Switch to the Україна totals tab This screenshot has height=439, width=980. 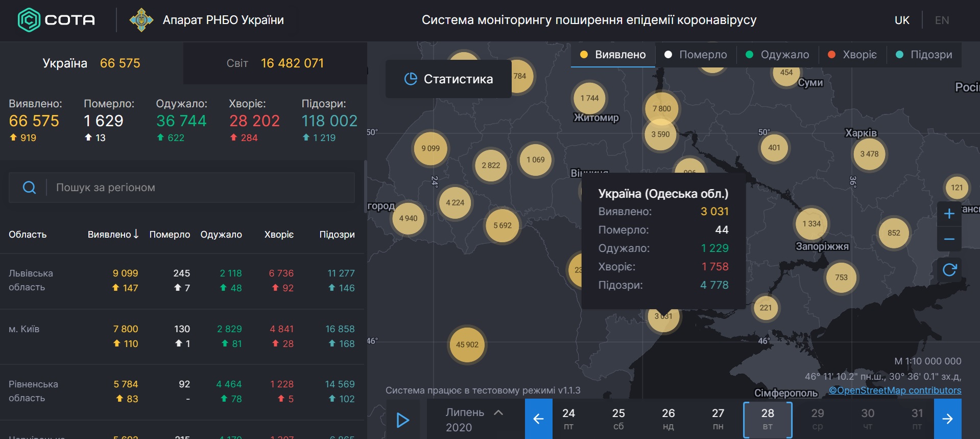pyautogui.click(x=91, y=63)
